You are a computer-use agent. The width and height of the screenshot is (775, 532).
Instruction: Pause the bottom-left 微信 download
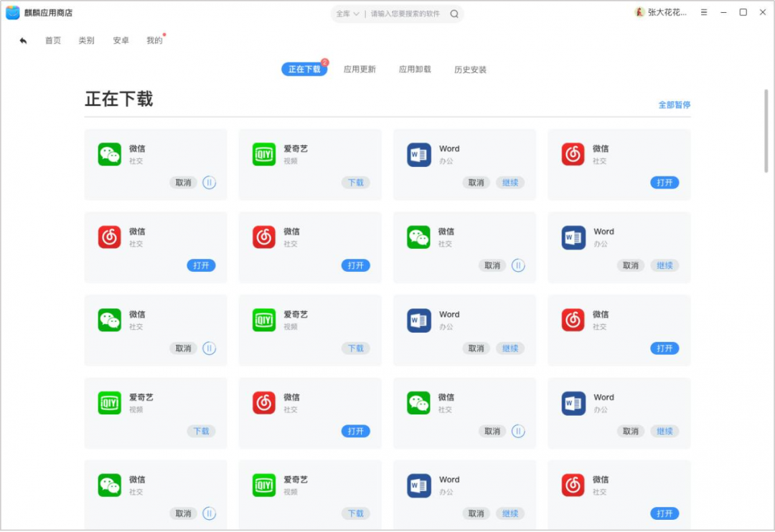pyautogui.click(x=209, y=513)
